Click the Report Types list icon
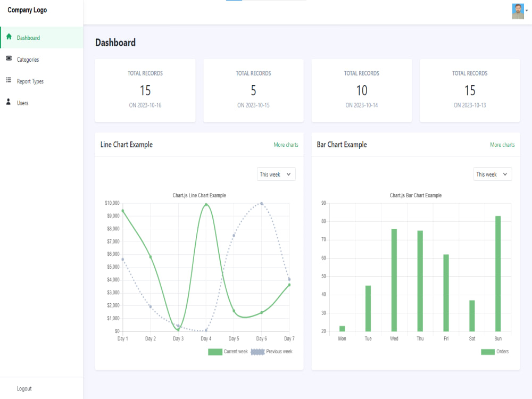The height and width of the screenshot is (399, 532). 9,80
